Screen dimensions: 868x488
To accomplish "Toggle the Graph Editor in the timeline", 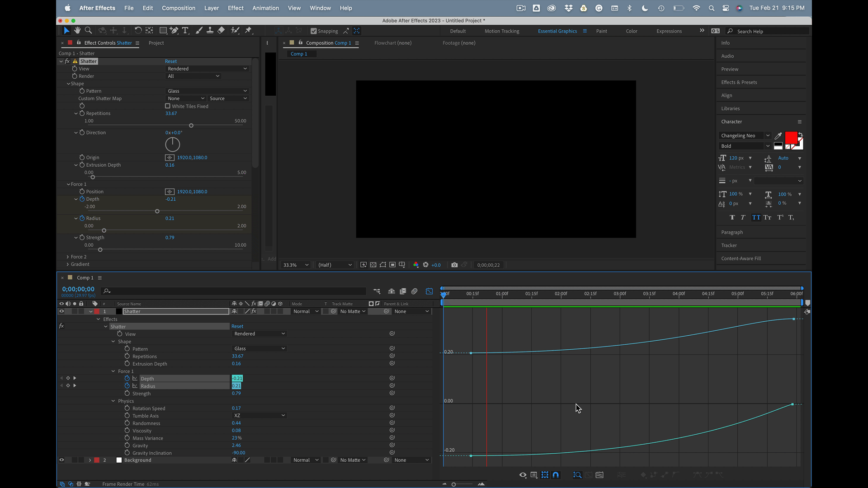I will click(429, 291).
